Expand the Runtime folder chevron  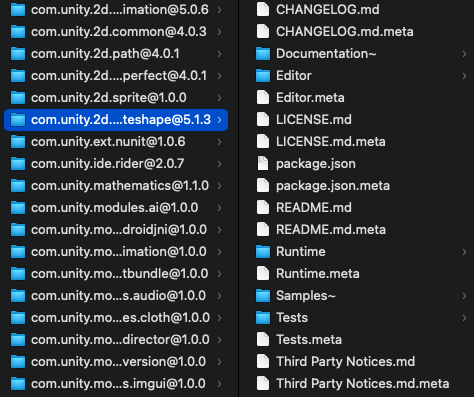pyautogui.click(x=464, y=252)
